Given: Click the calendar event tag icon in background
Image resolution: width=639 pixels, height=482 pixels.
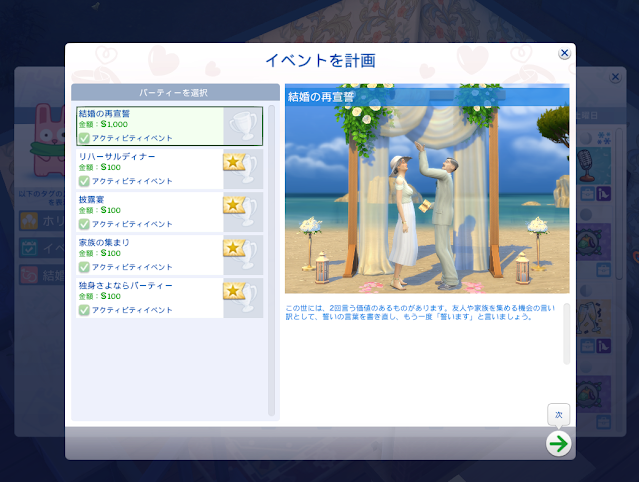Looking at the screenshot, I should click(29, 248).
